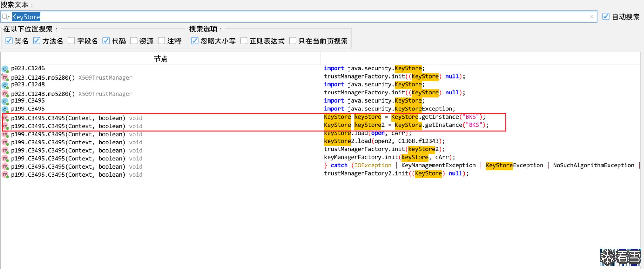Viewport: 644px width, 269px height.
Task: Click 'import java.security.KeyStore;' code in p023.C1248 row
Action: coord(374,85)
